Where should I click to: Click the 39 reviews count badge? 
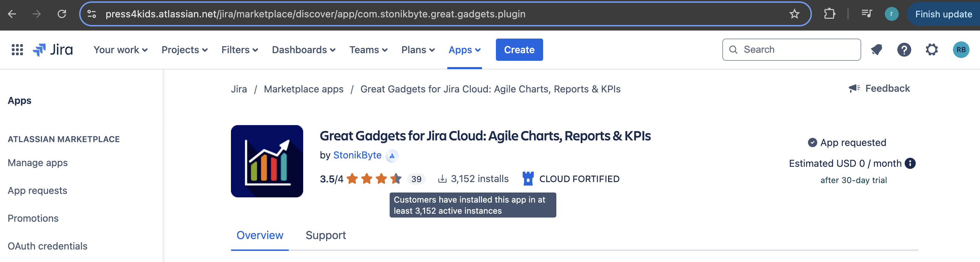point(416,179)
